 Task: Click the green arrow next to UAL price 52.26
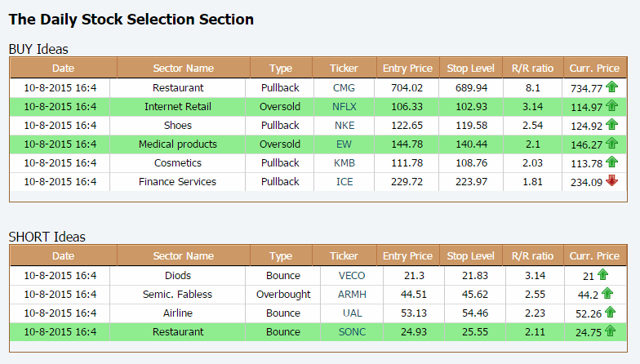coord(611,312)
